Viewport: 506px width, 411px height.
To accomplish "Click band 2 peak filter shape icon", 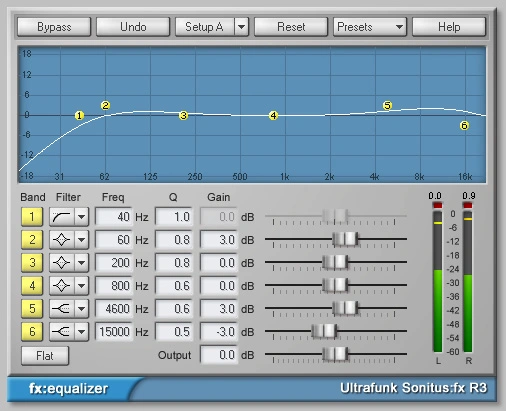I will pyautogui.click(x=62, y=240).
